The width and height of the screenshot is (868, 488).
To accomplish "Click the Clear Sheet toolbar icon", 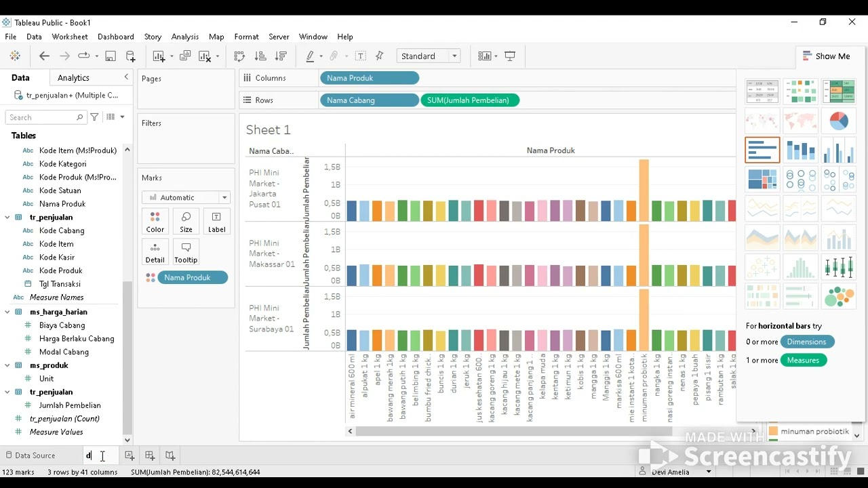I will pyautogui.click(x=205, y=56).
